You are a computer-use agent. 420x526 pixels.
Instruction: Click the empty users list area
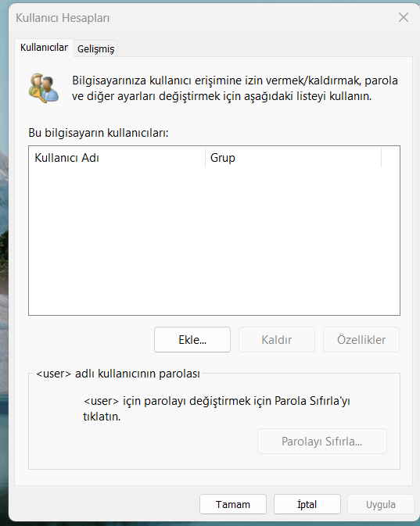[214, 241]
